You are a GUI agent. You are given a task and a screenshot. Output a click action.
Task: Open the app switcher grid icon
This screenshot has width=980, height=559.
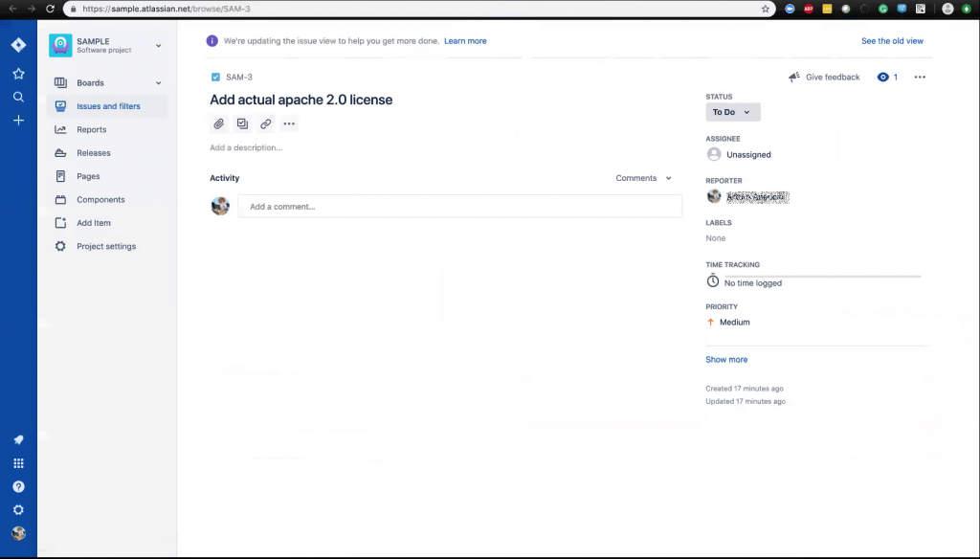pos(18,463)
